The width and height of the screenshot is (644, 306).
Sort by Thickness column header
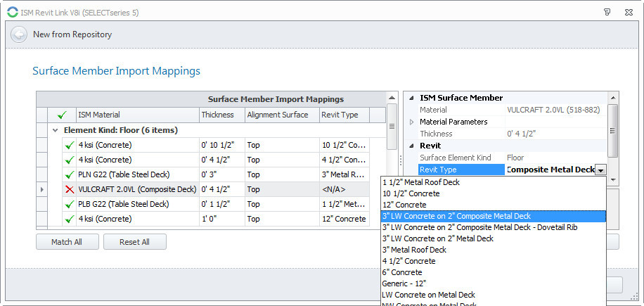[x=222, y=115]
